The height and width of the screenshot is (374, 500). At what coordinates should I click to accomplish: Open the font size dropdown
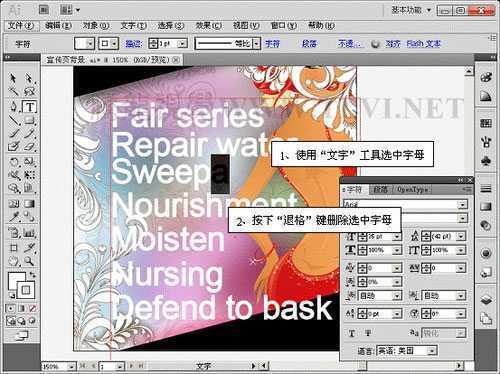click(x=397, y=236)
